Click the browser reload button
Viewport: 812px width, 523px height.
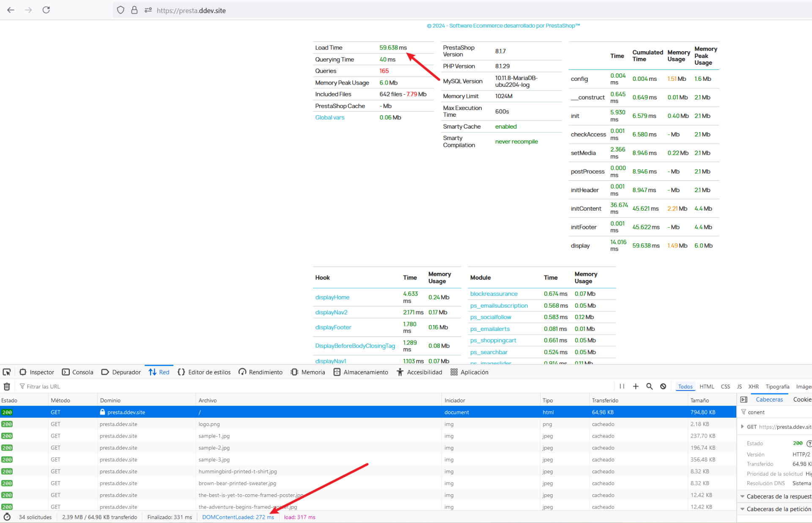click(46, 10)
